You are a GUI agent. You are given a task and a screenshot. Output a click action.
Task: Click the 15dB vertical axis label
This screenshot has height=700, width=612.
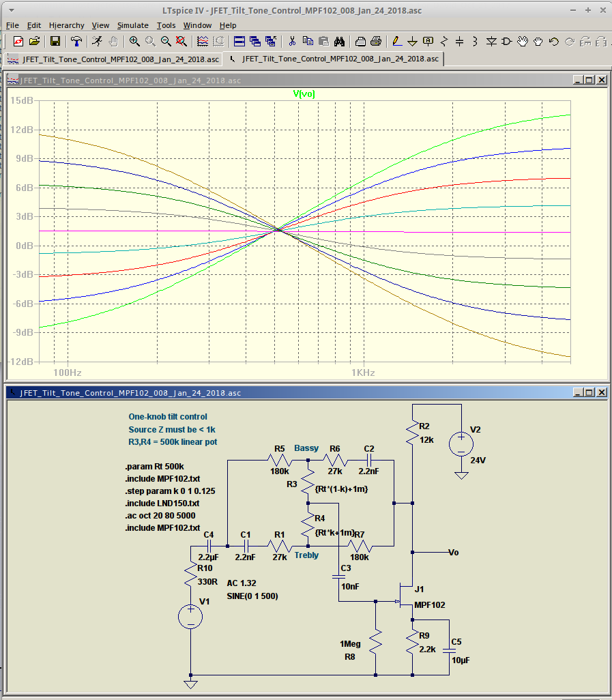pos(21,100)
